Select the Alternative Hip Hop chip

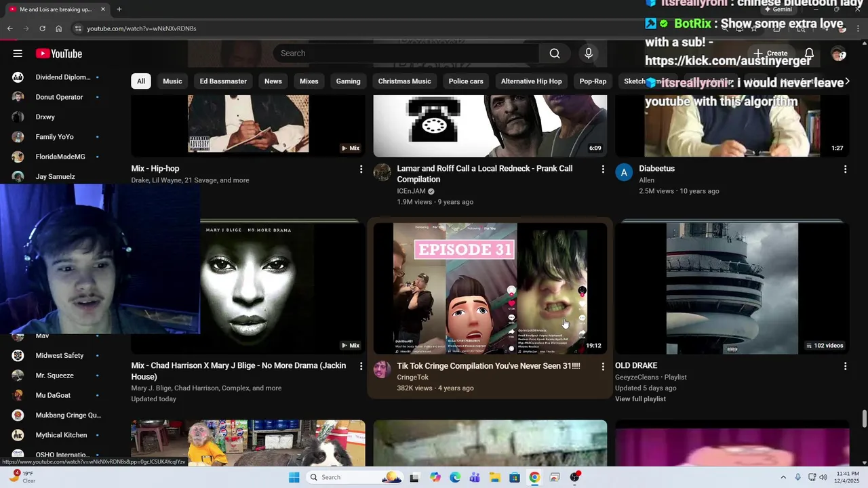click(531, 81)
